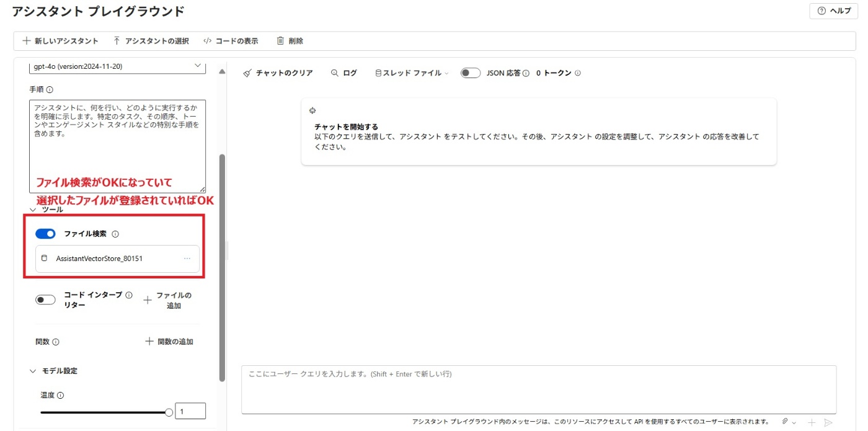Click 削除 delete in the toolbar
868x431 pixels.
tap(290, 41)
